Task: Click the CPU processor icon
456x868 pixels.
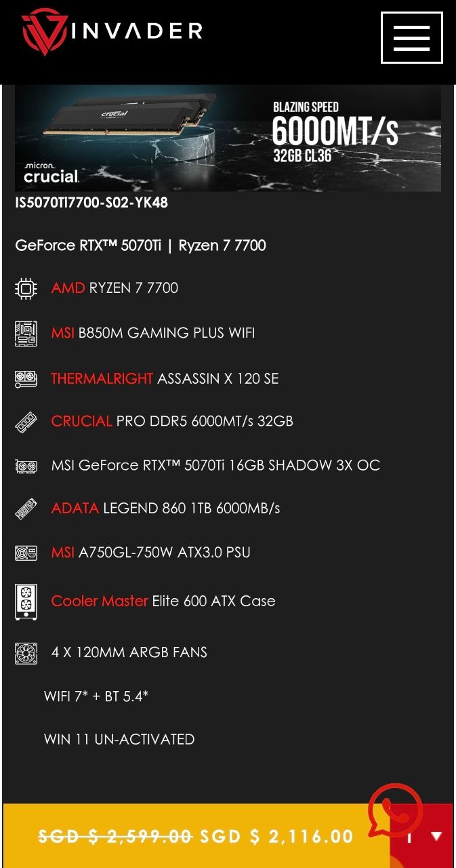Action: tap(26, 288)
